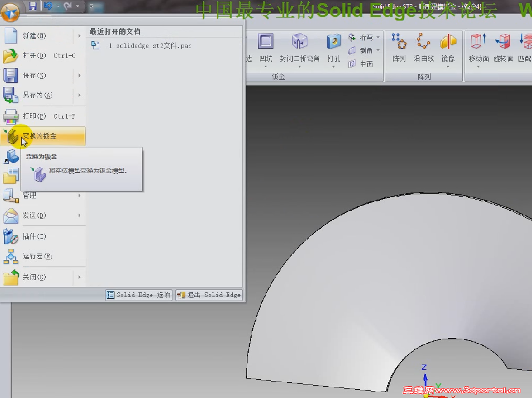Choose 变换为钣金 menu entry
The image size is (532, 398).
[43, 136]
